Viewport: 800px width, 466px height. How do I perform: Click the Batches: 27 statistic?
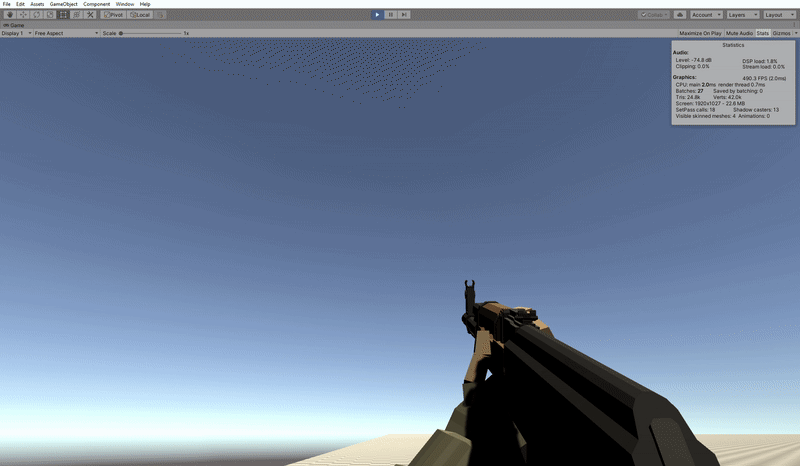pyautogui.click(x=689, y=91)
